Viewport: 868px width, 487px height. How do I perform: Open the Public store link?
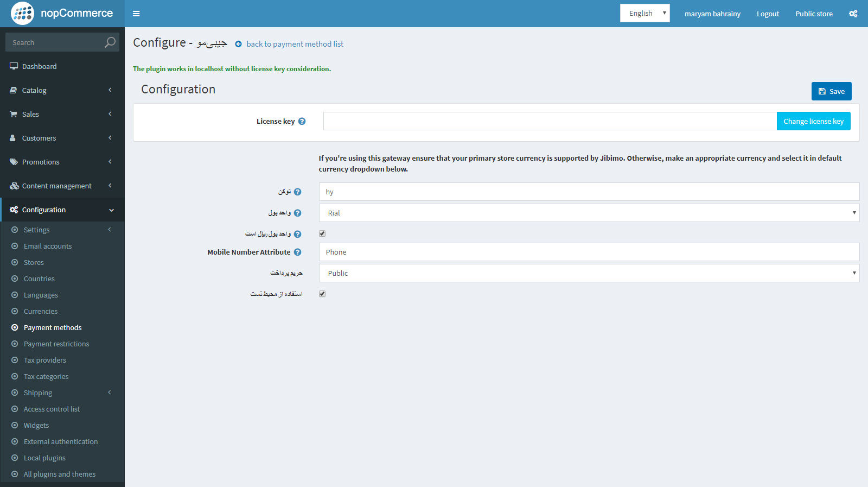(814, 14)
